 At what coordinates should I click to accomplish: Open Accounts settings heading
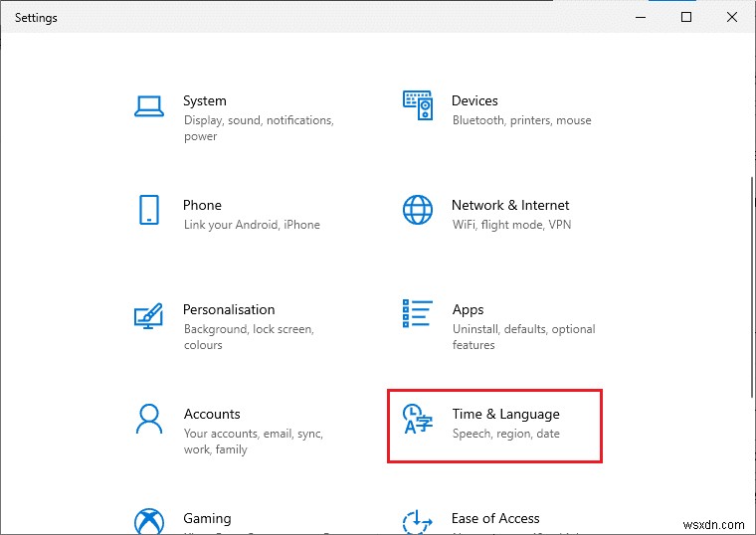point(212,414)
